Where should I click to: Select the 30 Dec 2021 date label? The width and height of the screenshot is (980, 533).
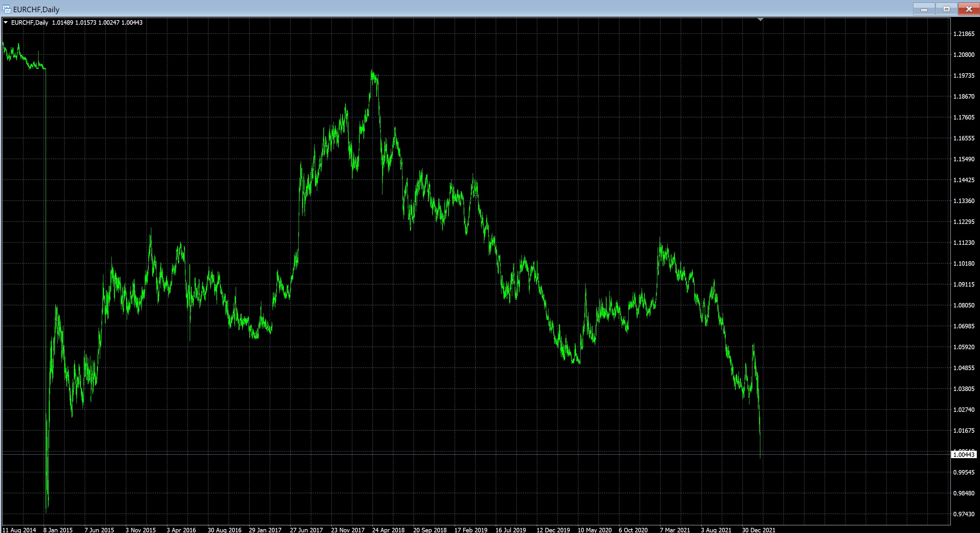(758, 529)
